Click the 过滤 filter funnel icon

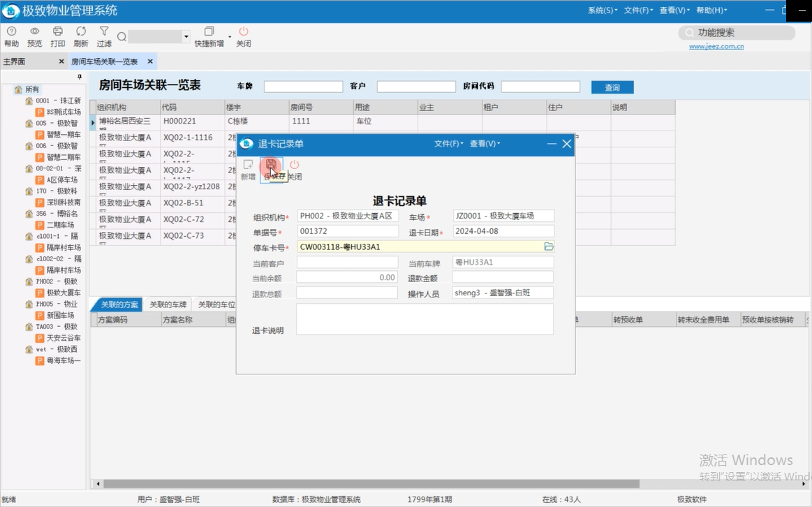(104, 31)
